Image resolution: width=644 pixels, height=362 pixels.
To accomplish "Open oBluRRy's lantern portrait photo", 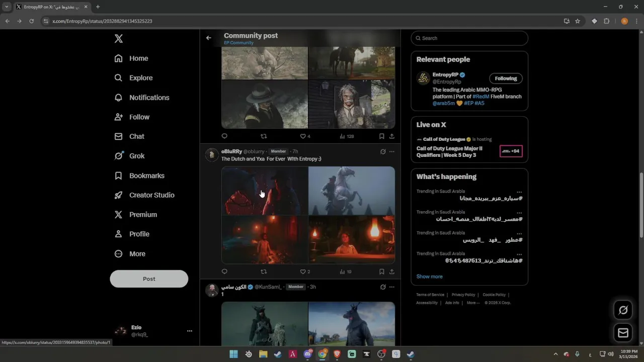I will point(352,239).
